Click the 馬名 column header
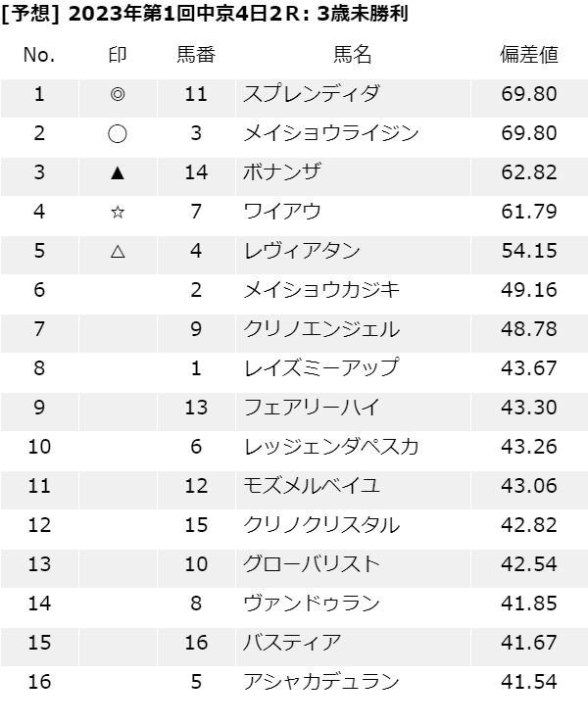 point(353,55)
